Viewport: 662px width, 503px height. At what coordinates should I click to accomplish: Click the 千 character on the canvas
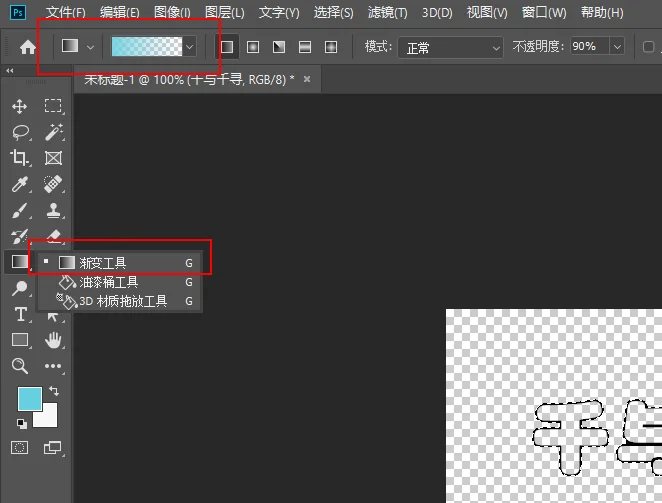(571, 437)
